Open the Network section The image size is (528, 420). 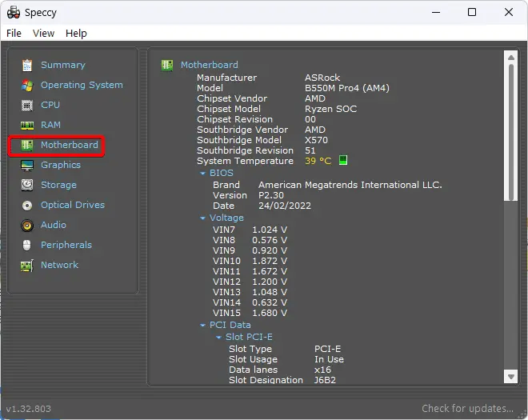pos(59,265)
